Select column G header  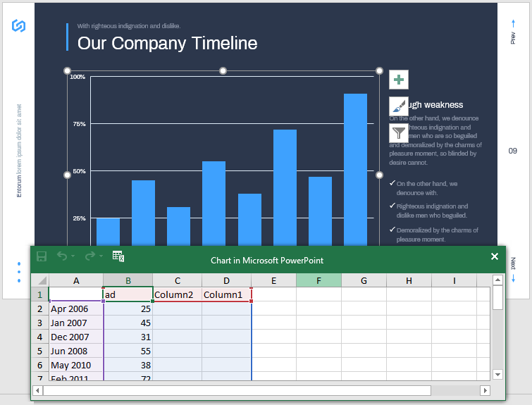point(364,280)
